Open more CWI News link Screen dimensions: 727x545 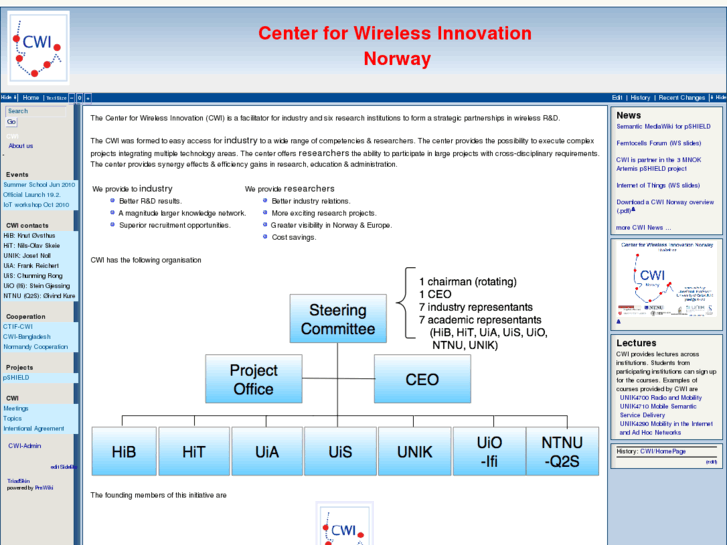click(644, 228)
